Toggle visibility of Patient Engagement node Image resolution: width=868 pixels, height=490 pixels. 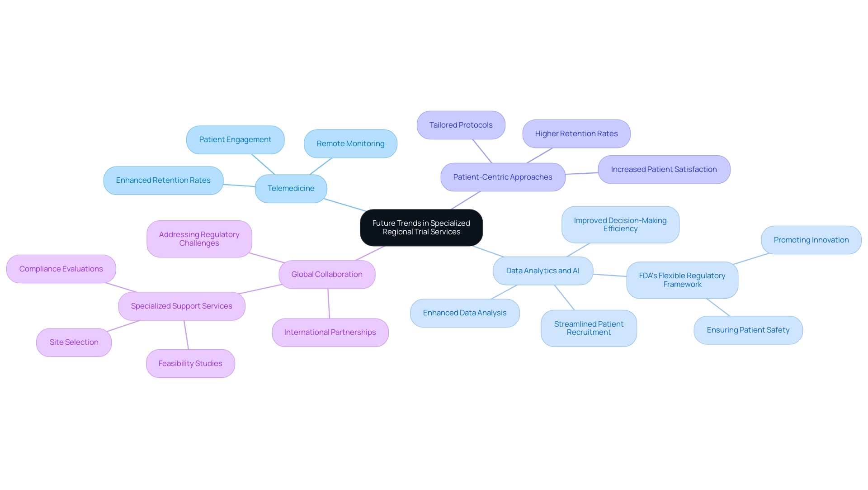pos(235,138)
